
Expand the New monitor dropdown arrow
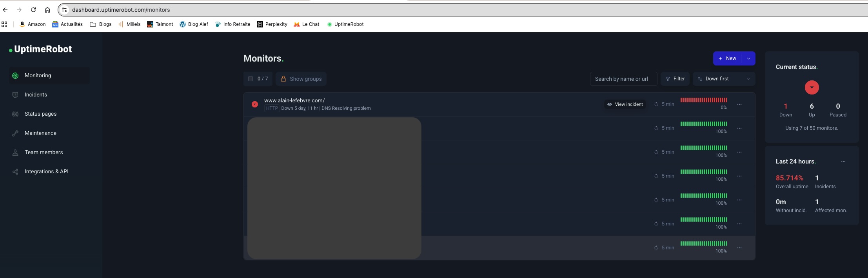(x=748, y=58)
